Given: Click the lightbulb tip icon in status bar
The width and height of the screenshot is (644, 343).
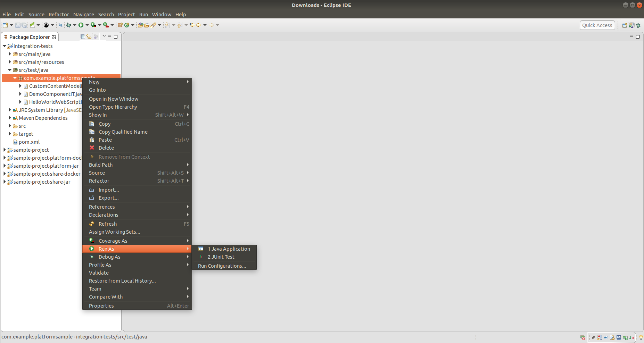Looking at the screenshot, I should click(x=641, y=337).
